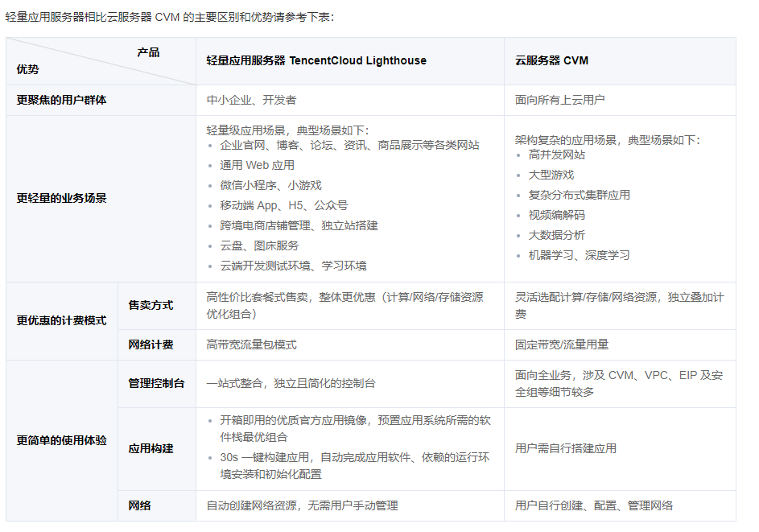The width and height of the screenshot is (759, 532).
Task: Click text 轻量级应用场景，典型场景如下
Action: 288,130
